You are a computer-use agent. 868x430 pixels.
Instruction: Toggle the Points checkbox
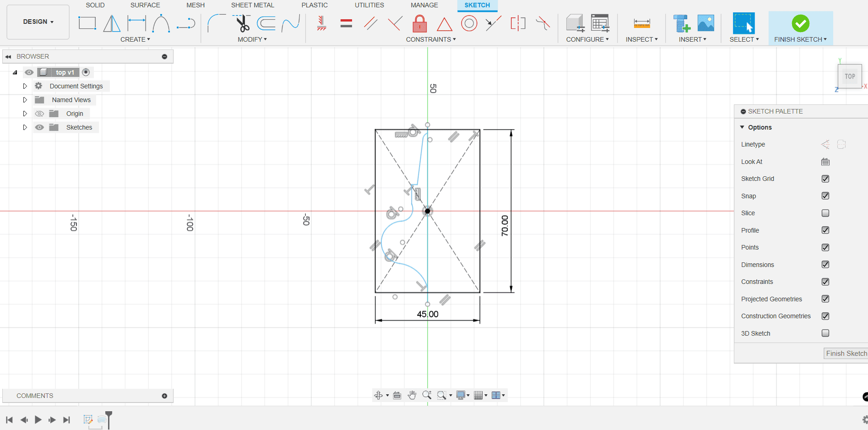[x=825, y=247]
